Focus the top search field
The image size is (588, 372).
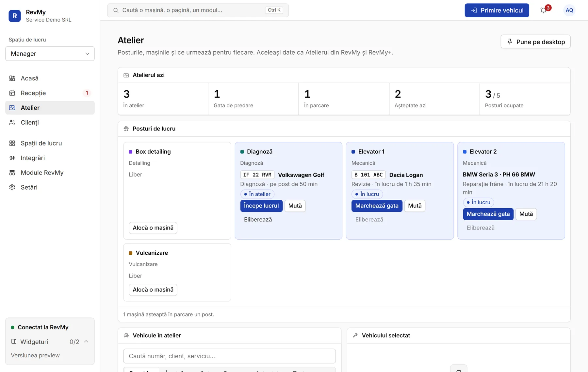click(198, 10)
